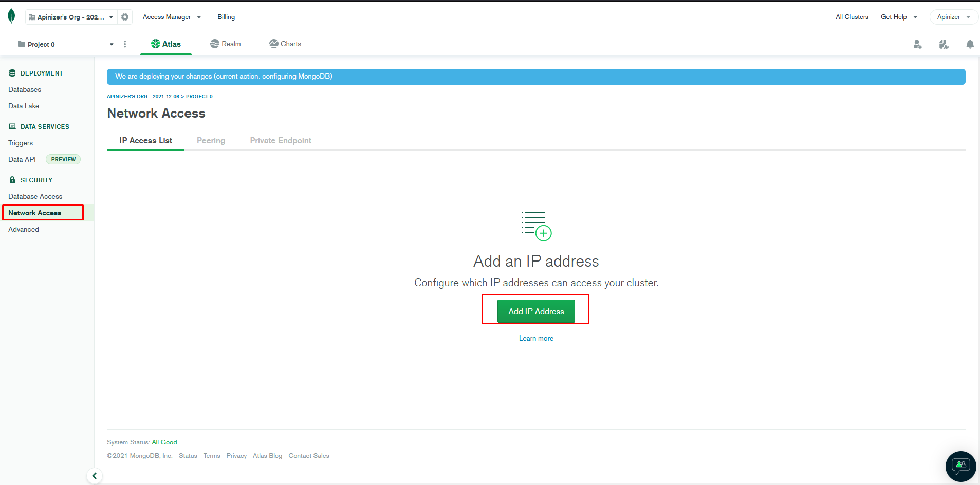Open the support chat bubble

click(960, 466)
